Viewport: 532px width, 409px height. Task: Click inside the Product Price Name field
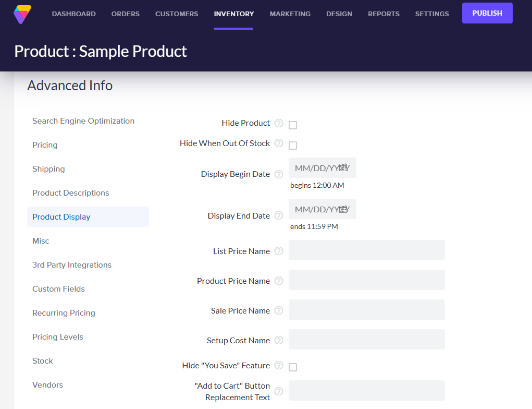[x=366, y=280]
